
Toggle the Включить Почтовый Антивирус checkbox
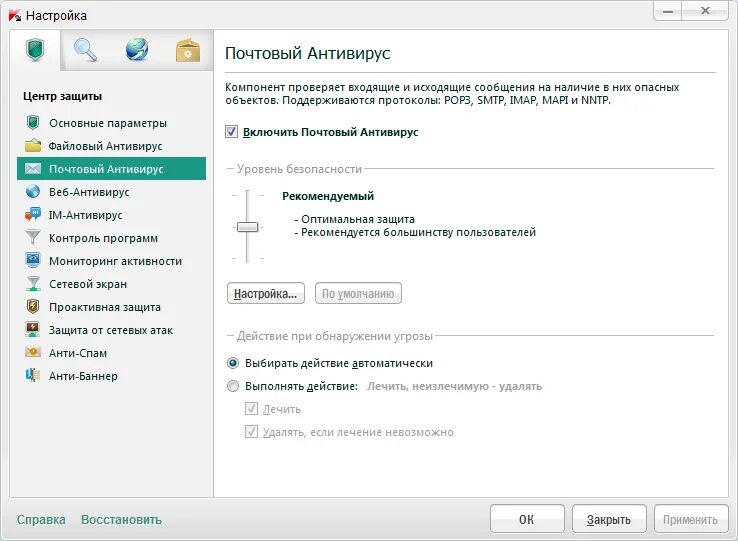232,132
